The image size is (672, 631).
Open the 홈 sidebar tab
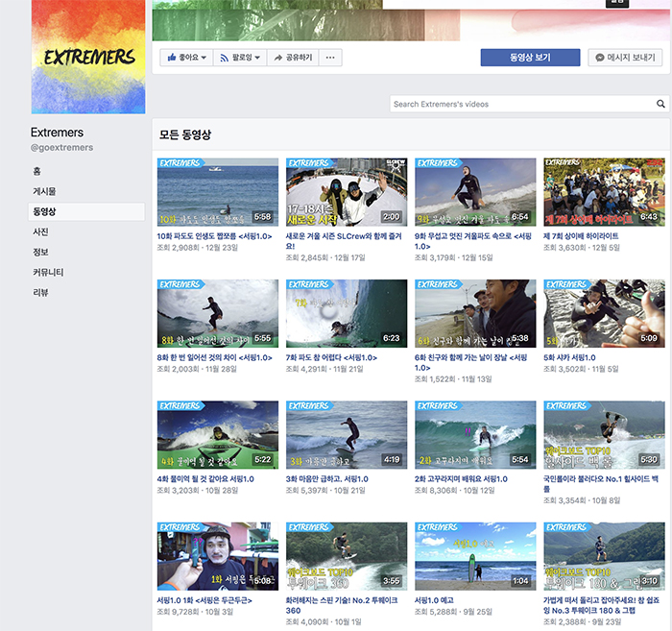37,171
